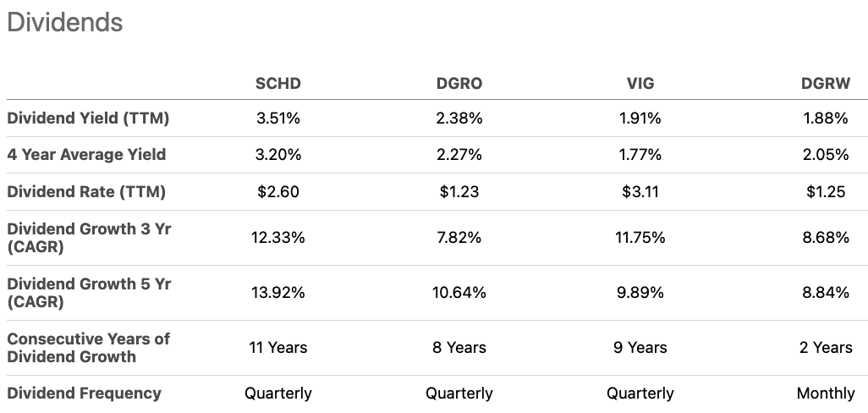868x413 pixels.
Task: Click the SCHD column header
Action: (x=277, y=83)
